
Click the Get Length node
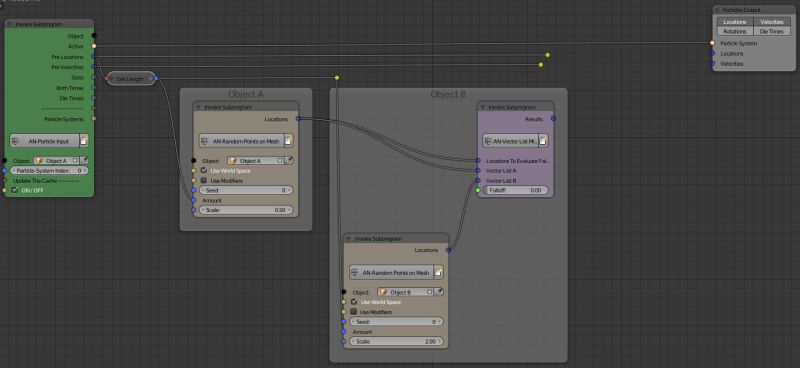point(131,79)
